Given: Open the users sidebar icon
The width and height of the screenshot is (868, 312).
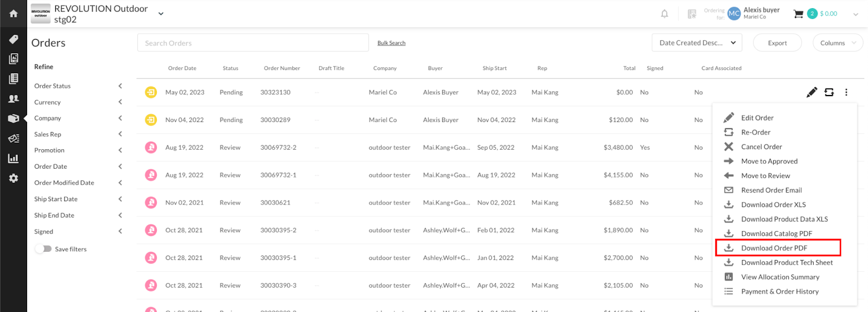Looking at the screenshot, I should point(14,99).
